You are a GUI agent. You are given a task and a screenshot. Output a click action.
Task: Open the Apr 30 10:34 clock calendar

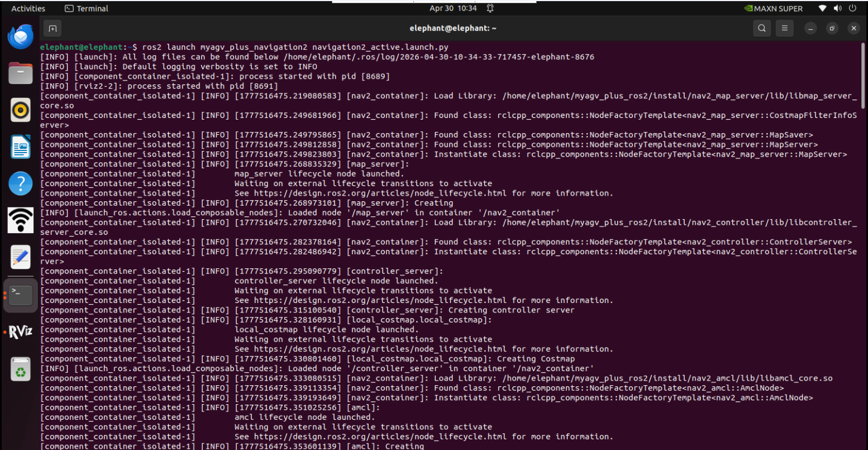point(453,8)
